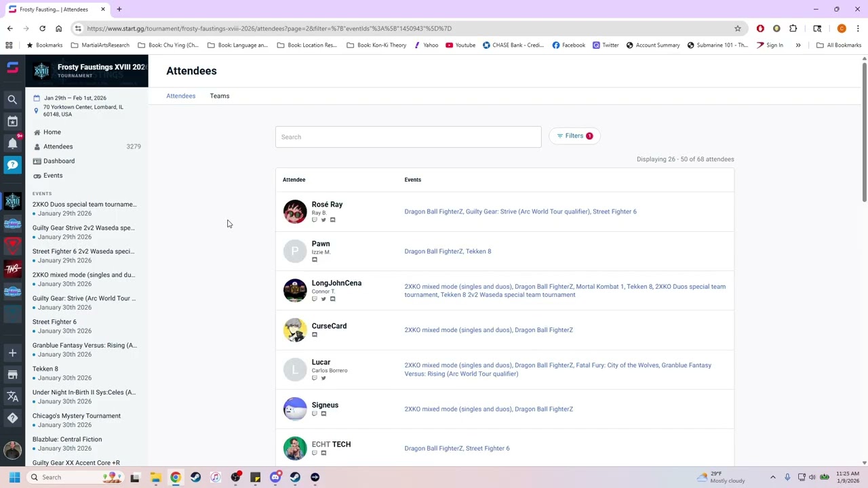Open the Account Summary bookmark
Image resolution: width=868 pixels, height=488 pixels.
pyautogui.click(x=653, y=45)
